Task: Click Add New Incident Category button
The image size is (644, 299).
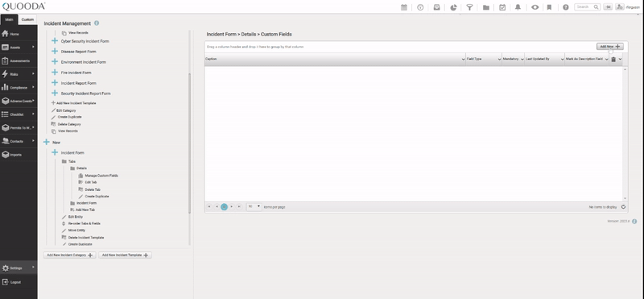Action: click(x=69, y=255)
